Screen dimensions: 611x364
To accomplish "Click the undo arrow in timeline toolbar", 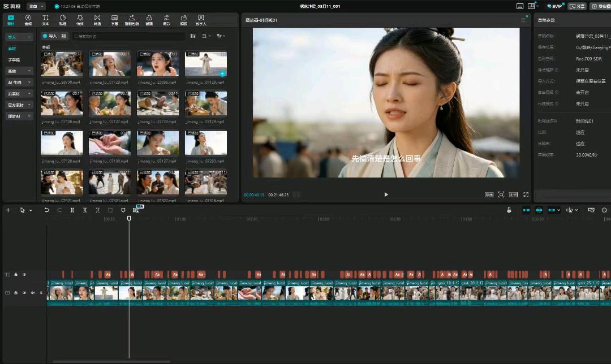I will [47, 210].
